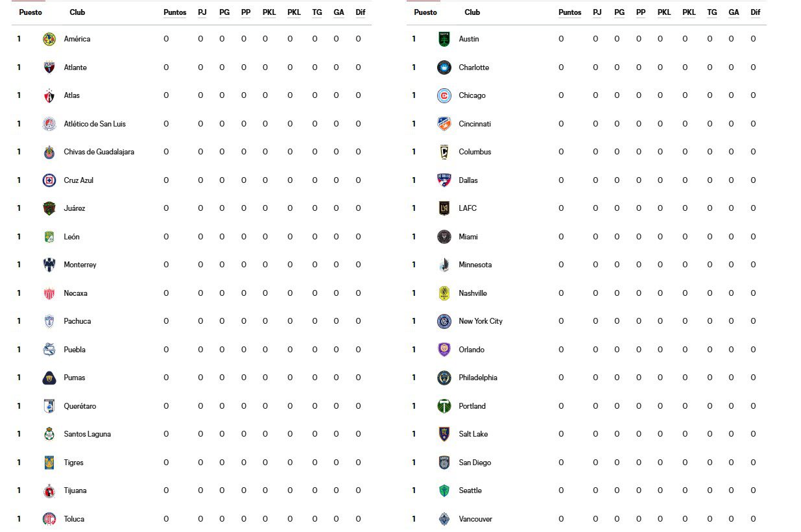Open the Chivas de Guadalajara team link
Screen dimensions: 801x532
point(99,152)
